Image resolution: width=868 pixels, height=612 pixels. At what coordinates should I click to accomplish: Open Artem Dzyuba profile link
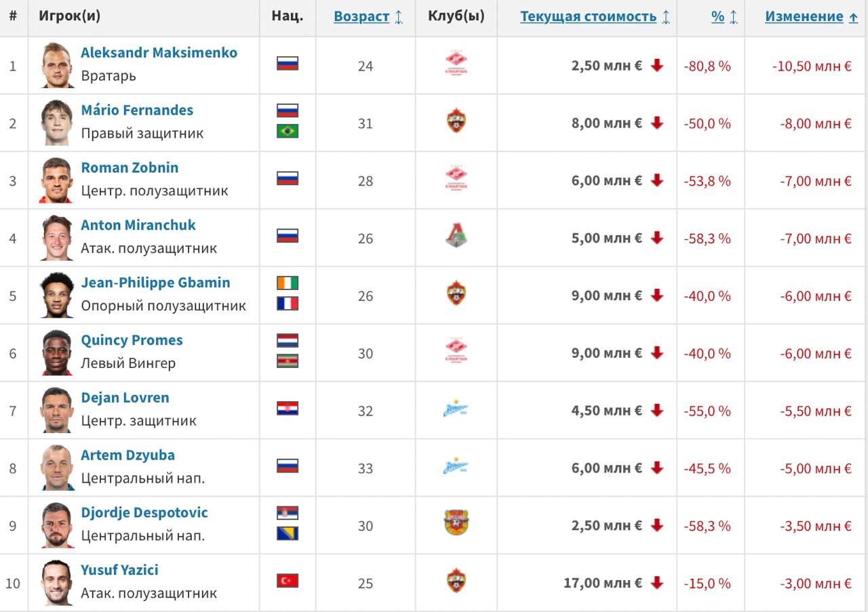[x=127, y=455]
